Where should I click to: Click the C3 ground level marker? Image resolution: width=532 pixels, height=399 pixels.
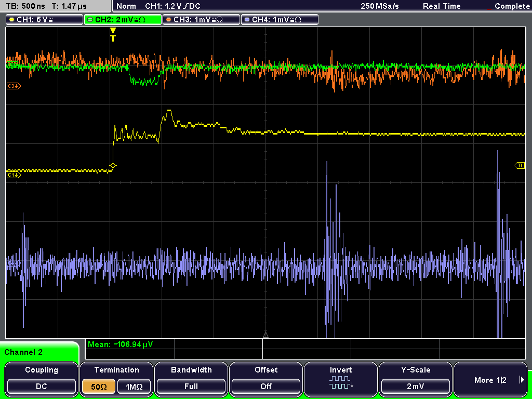(x=14, y=86)
